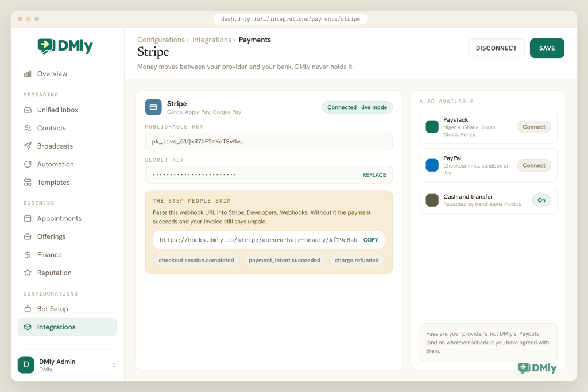Click the Contacts people icon
Viewport: 588px width, 392px height.
click(x=28, y=128)
